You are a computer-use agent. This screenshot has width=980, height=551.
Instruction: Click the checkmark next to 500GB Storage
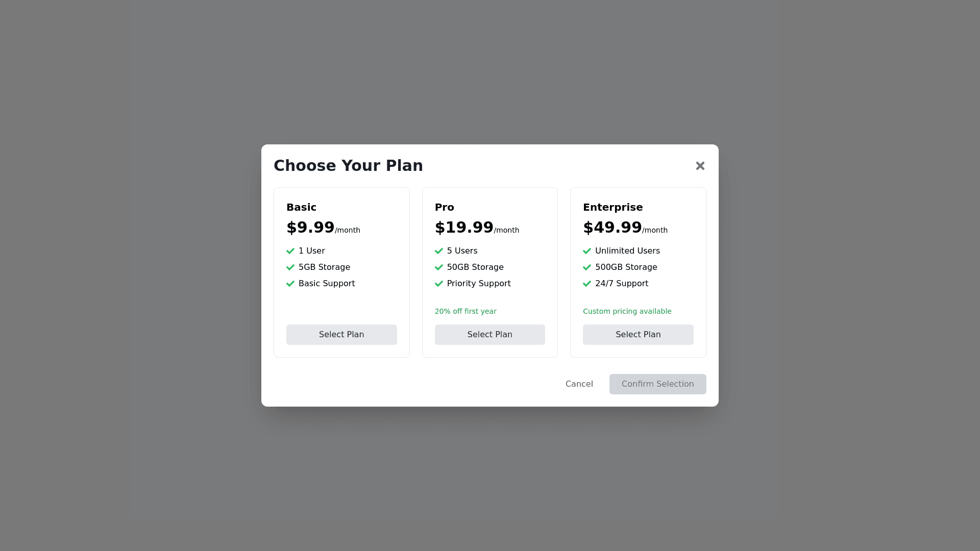(x=587, y=267)
